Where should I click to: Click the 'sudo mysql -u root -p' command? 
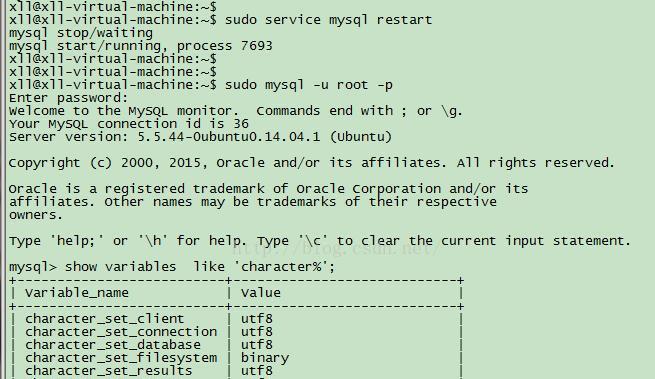tap(309, 85)
